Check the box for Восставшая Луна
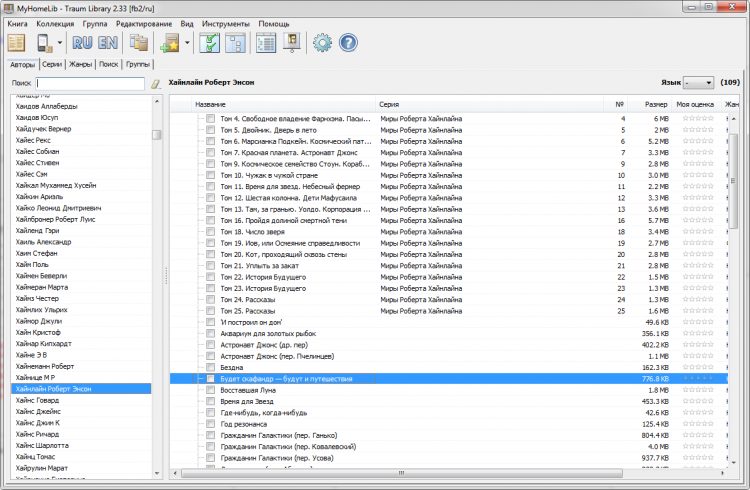This screenshot has width=750, height=490. (210, 390)
